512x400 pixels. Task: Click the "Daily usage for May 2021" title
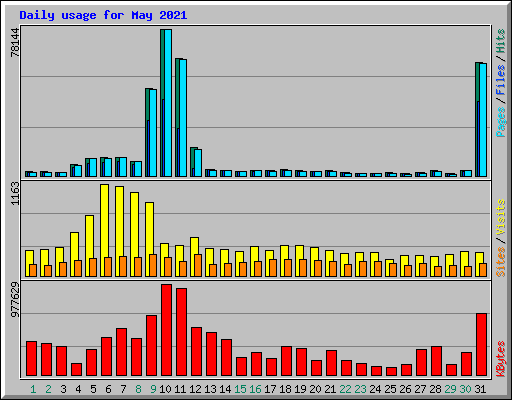pyautogui.click(x=103, y=16)
